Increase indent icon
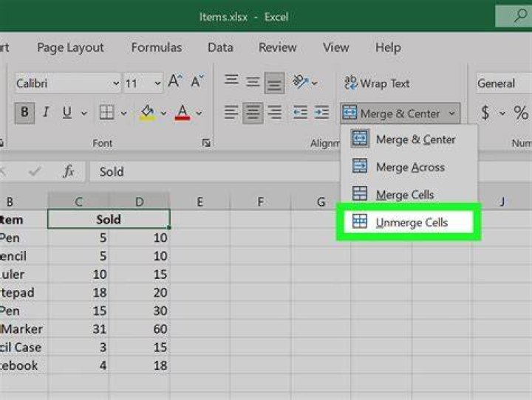532x400 pixels. pyautogui.click(x=321, y=112)
